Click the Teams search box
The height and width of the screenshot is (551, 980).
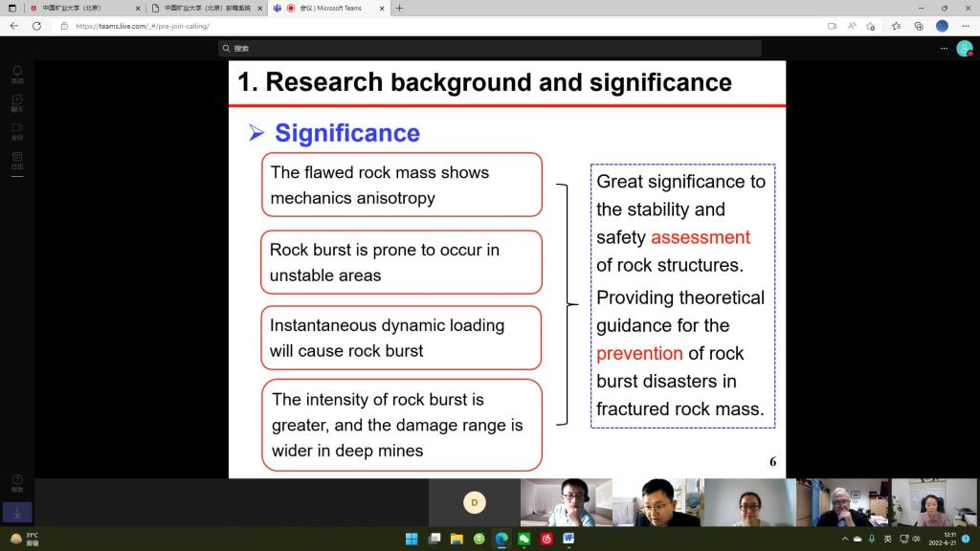[x=490, y=48]
